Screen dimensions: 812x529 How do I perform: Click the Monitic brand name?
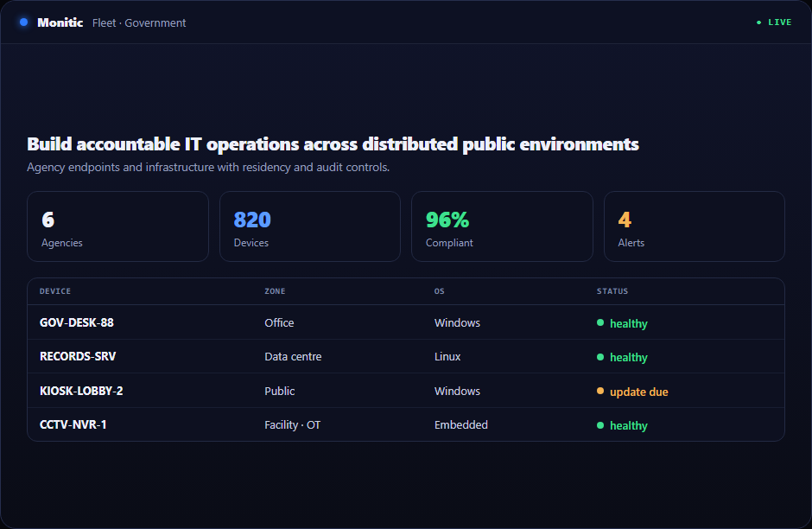pos(60,22)
